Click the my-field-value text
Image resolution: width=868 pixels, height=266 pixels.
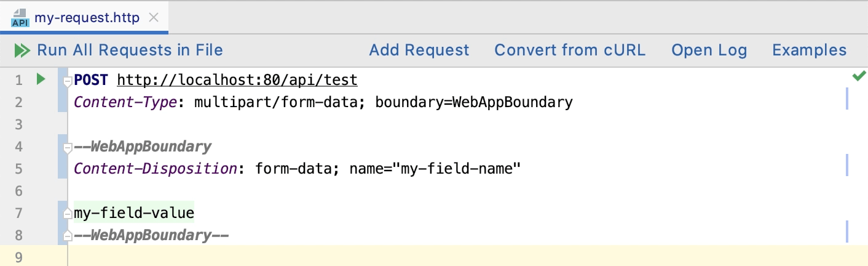133,214
